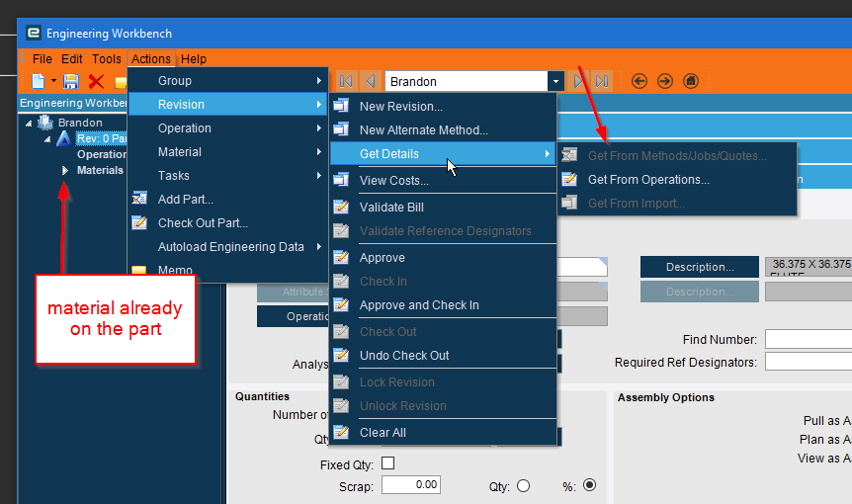Click the Epicor logo in title bar
The width and height of the screenshot is (852, 504).
[x=34, y=34]
